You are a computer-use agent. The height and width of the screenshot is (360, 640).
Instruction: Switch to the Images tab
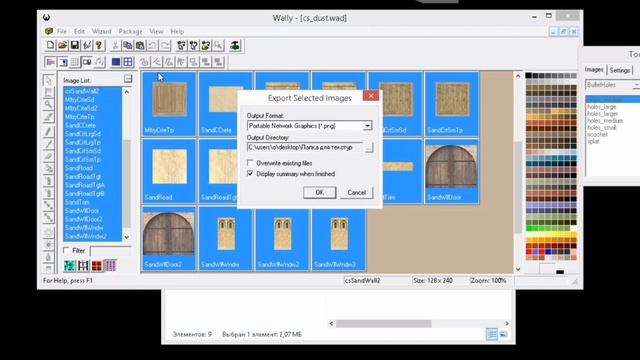point(594,70)
